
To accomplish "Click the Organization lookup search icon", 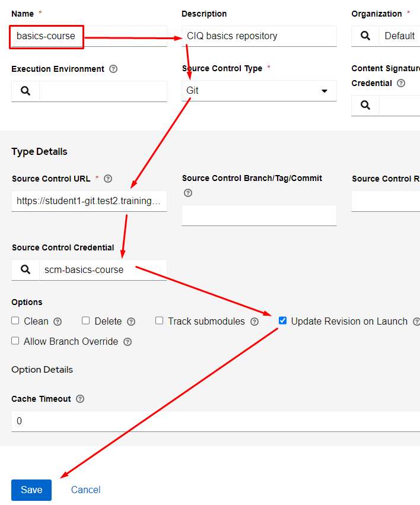I will (365, 36).
